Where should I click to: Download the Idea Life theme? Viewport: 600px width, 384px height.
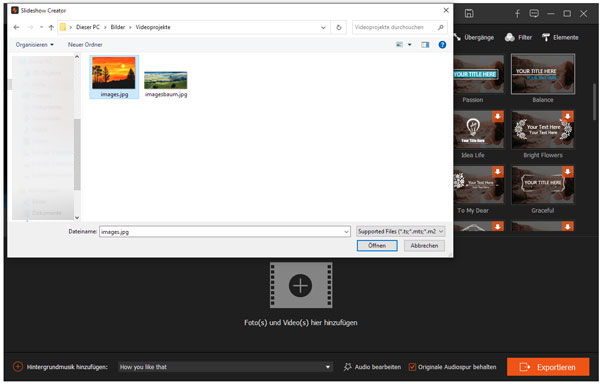[x=497, y=116]
